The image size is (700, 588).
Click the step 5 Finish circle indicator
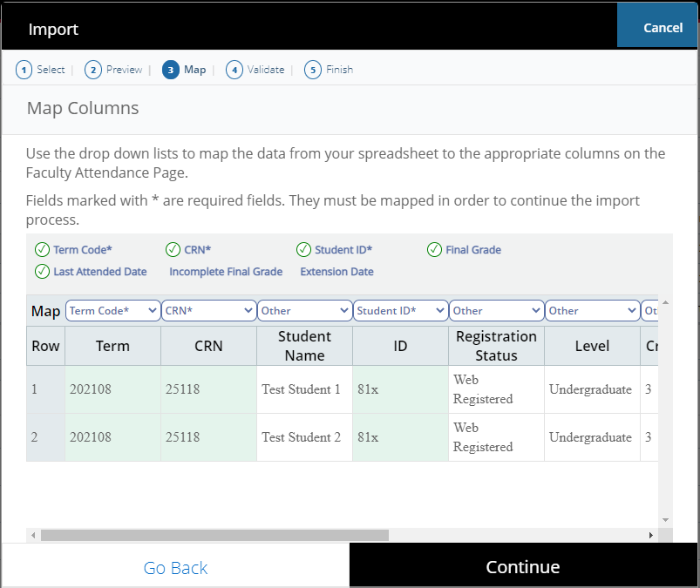point(312,69)
